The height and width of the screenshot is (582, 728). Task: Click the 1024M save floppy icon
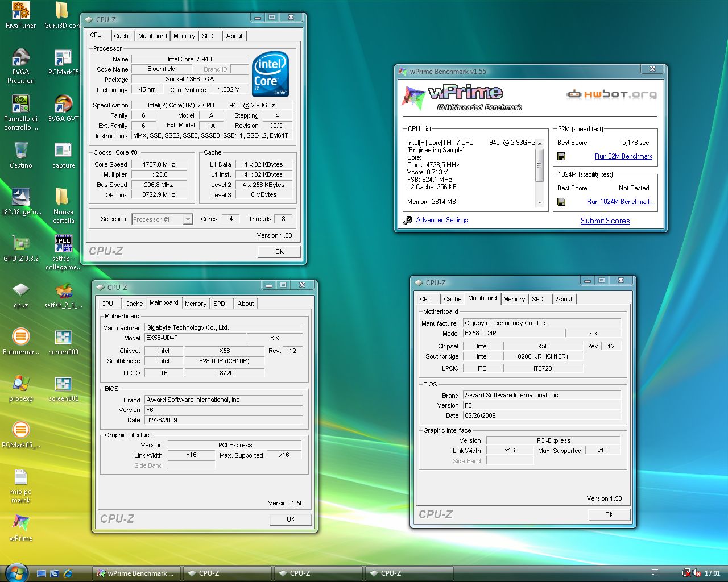(x=561, y=202)
